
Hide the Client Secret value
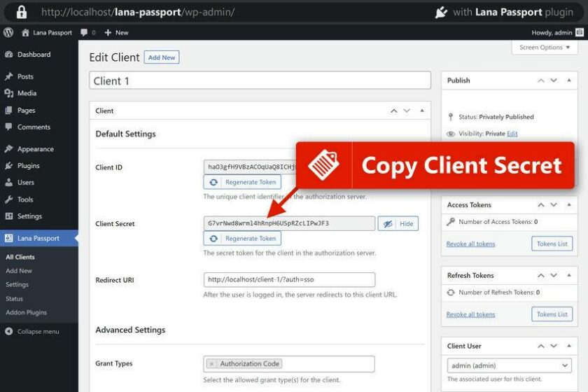[398, 224]
